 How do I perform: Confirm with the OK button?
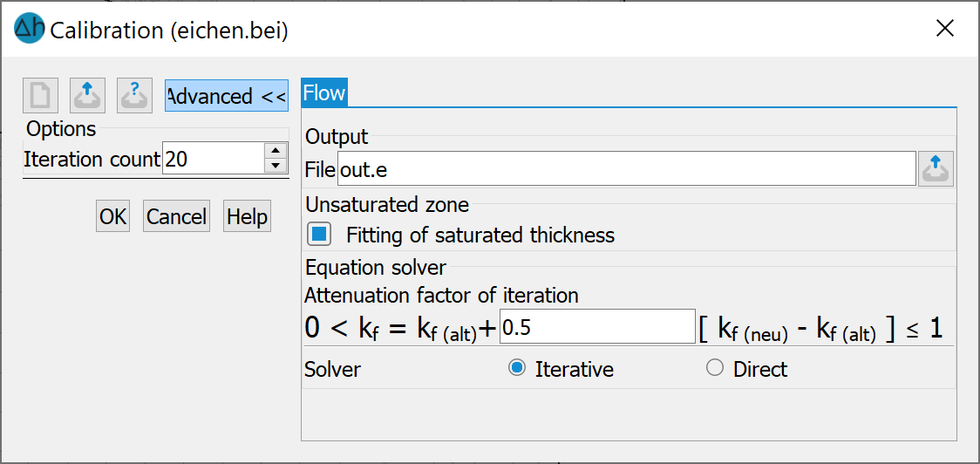pyautogui.click(x=113, y=216)
